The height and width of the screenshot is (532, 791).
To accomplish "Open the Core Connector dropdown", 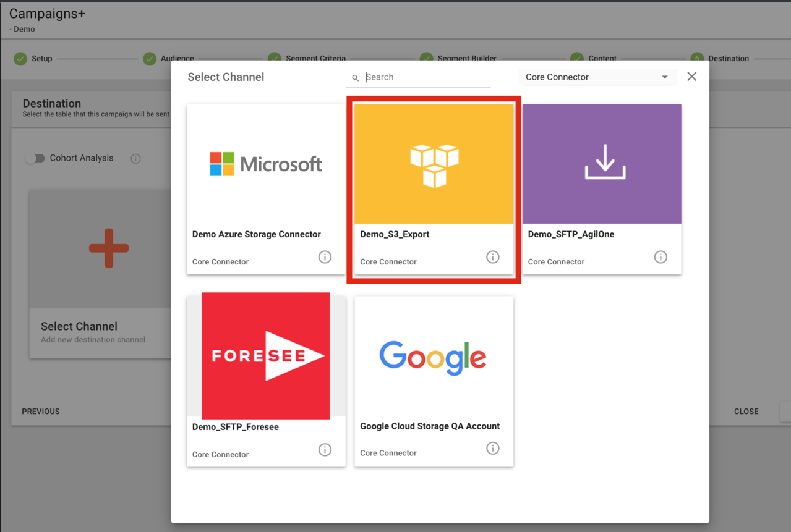I will [x=596, y=77].
